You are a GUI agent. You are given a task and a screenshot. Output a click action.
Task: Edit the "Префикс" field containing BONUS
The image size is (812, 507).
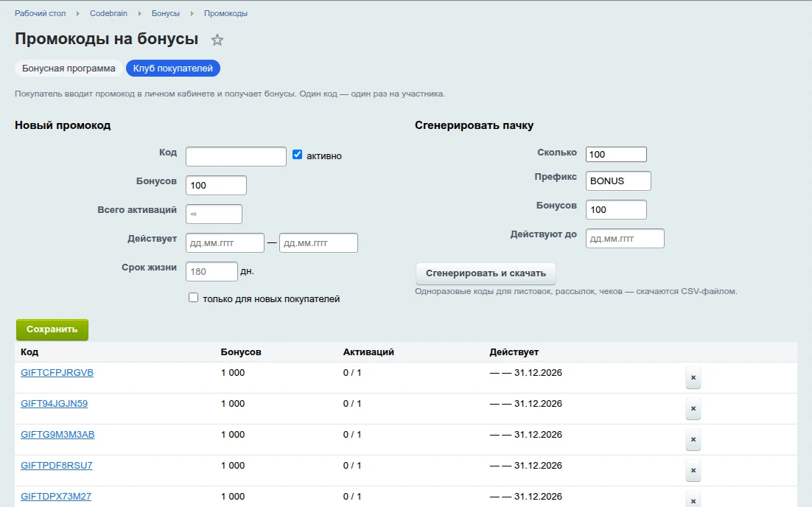618,181
